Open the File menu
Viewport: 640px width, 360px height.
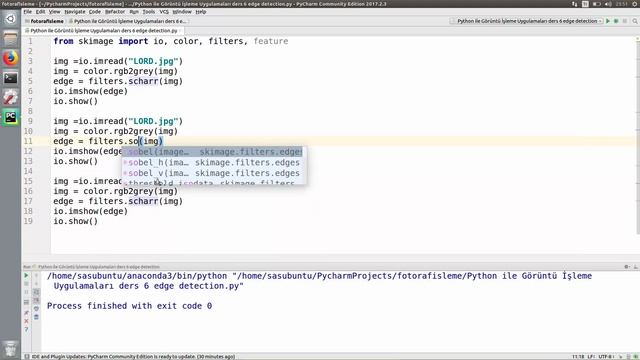[27, 11]
